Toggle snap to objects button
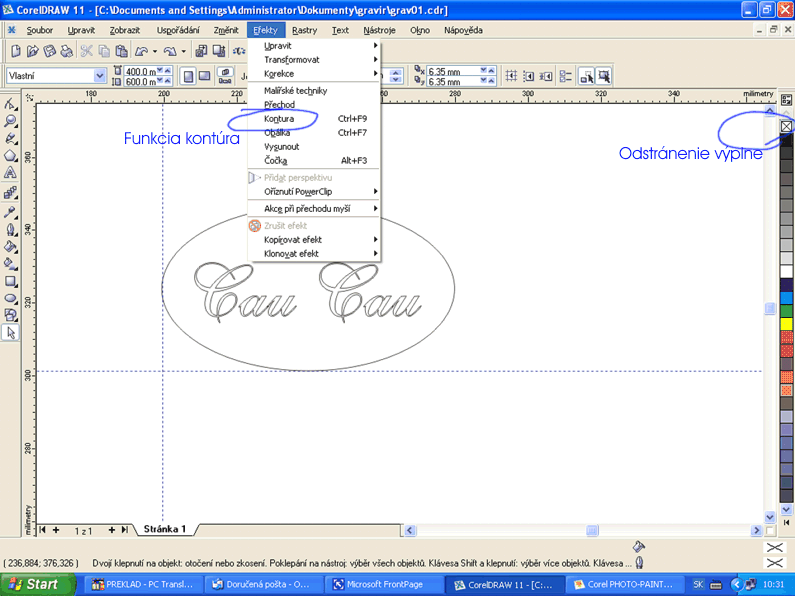795x596 pixels. pos(546,76)
